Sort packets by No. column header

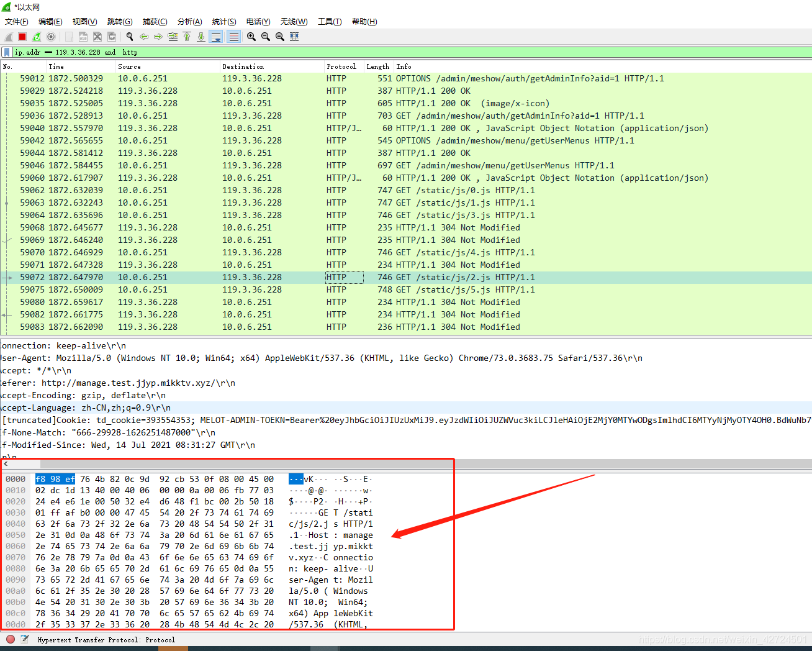(x=24, y=66)
